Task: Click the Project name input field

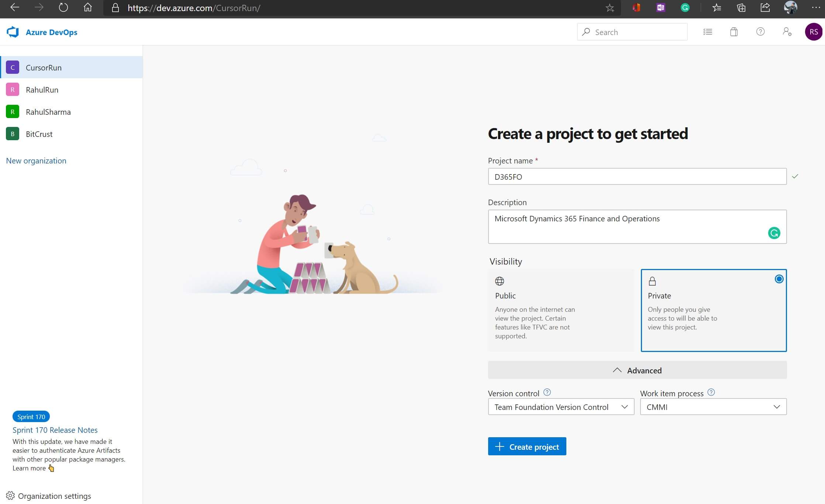Action: click(x=637, y=177)
